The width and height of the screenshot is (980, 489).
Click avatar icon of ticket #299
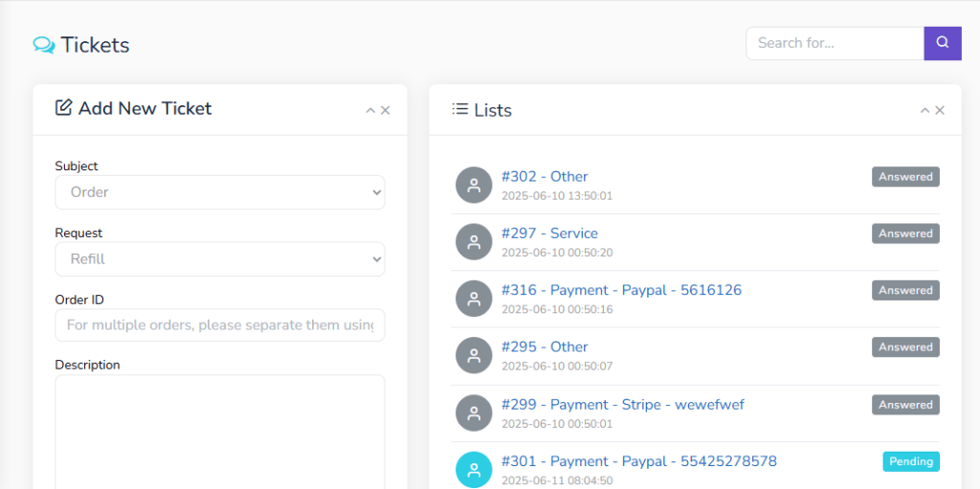[x=473, y=412]
